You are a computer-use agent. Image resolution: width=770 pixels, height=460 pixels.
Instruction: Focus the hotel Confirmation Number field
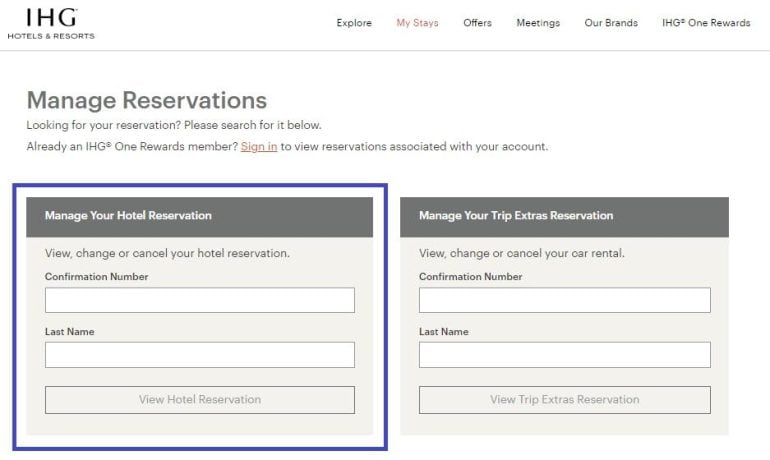tap(200, 300)
